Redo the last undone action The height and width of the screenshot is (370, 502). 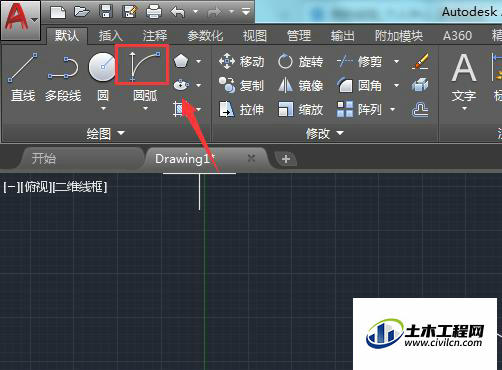coord(214,13)
